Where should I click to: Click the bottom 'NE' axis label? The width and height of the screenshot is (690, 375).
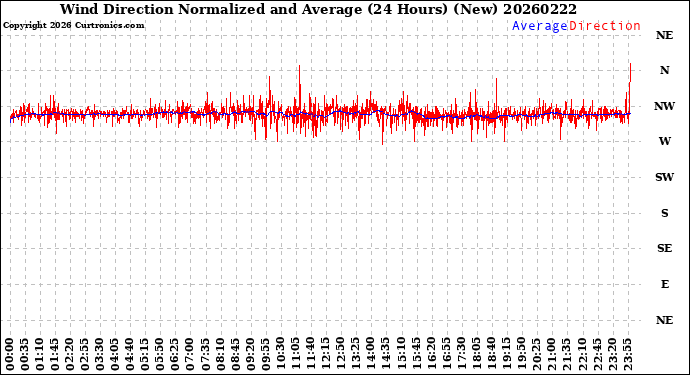664,320
